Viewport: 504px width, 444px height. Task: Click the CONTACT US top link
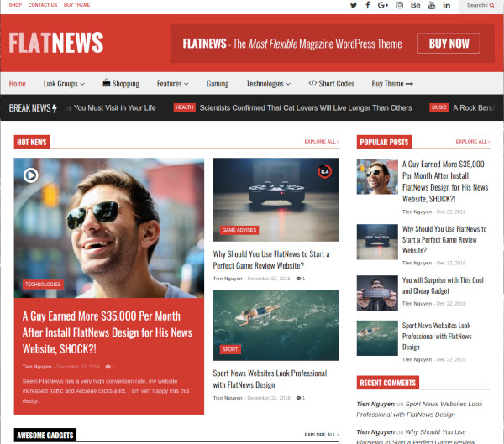43,5
